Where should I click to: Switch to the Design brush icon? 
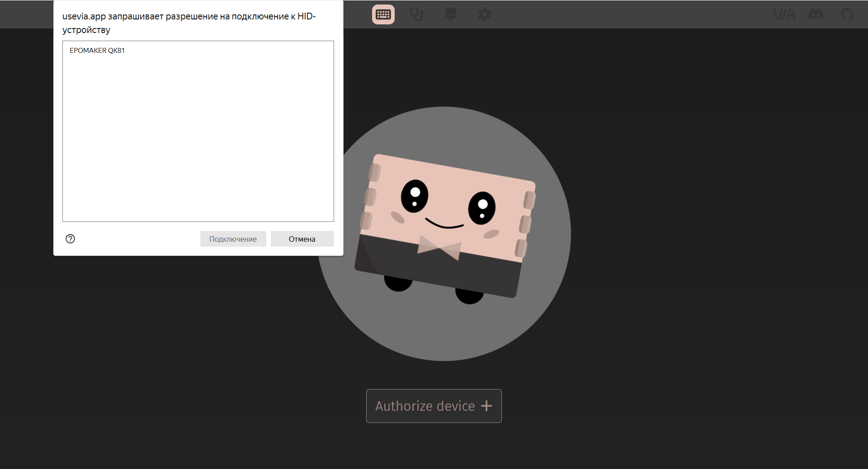point(451,14)
